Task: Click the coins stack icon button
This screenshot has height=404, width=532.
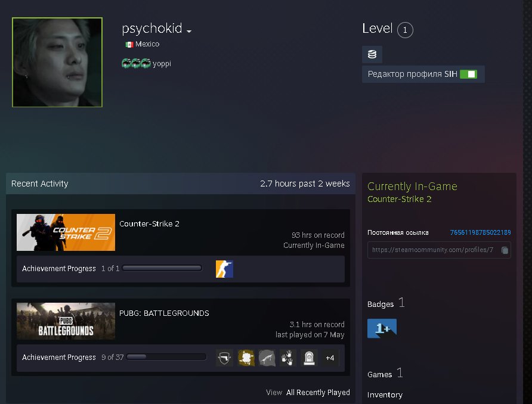Action: 372,54
